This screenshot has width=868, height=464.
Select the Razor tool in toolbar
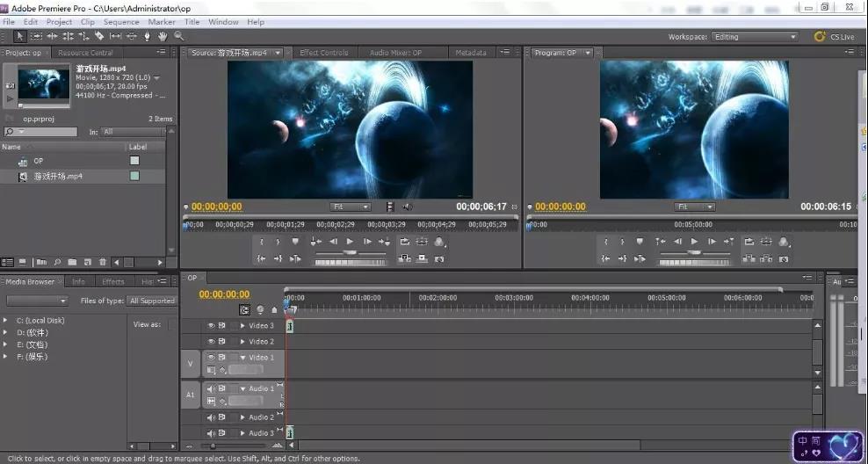pyautogui.click(x=99, y=36)
